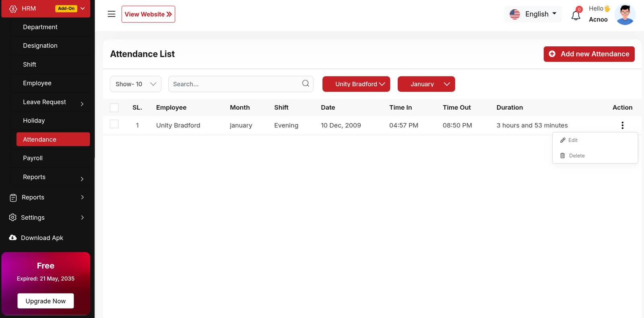
Task: Click the Download Apk cloud icon
Action: tap(13, 238)
